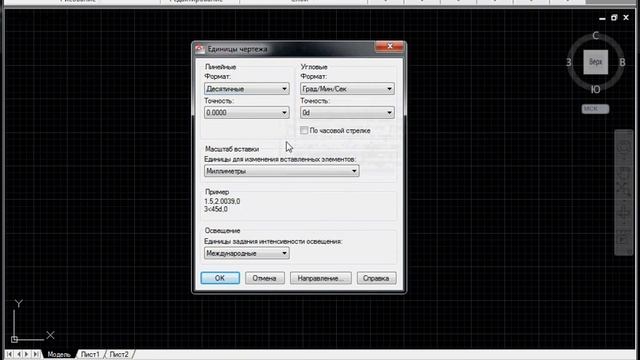Jump to the first layout tab arrow

point(9,354)
